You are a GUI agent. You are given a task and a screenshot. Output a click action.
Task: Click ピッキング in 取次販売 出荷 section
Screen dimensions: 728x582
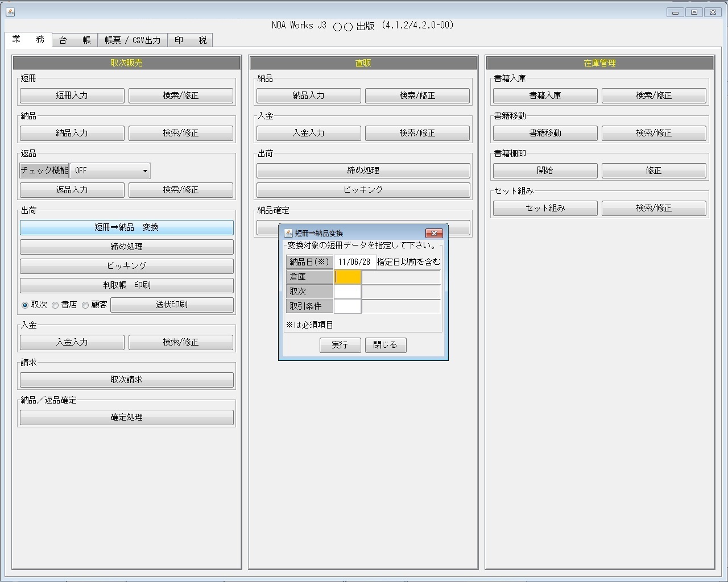coord(127,266)
